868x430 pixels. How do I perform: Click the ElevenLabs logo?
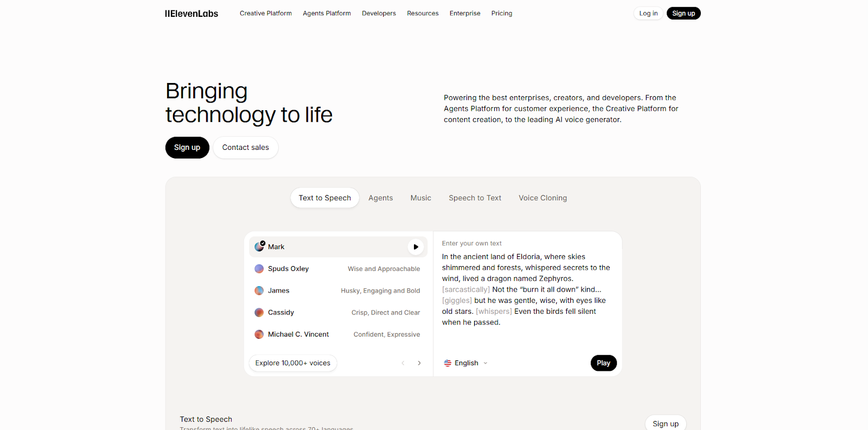pos(192,14)
